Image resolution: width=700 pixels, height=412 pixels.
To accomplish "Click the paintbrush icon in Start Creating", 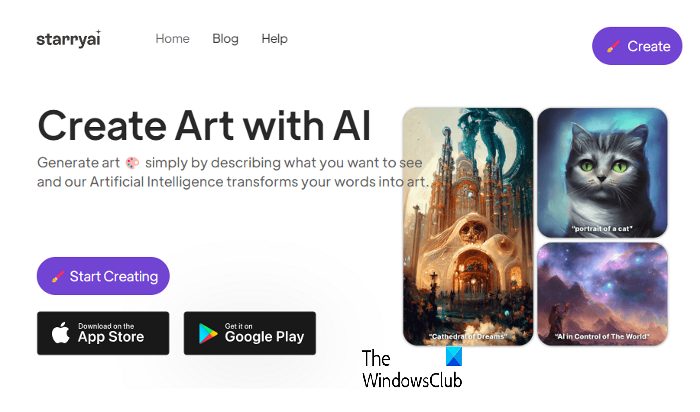I will [x=58, y=277].
